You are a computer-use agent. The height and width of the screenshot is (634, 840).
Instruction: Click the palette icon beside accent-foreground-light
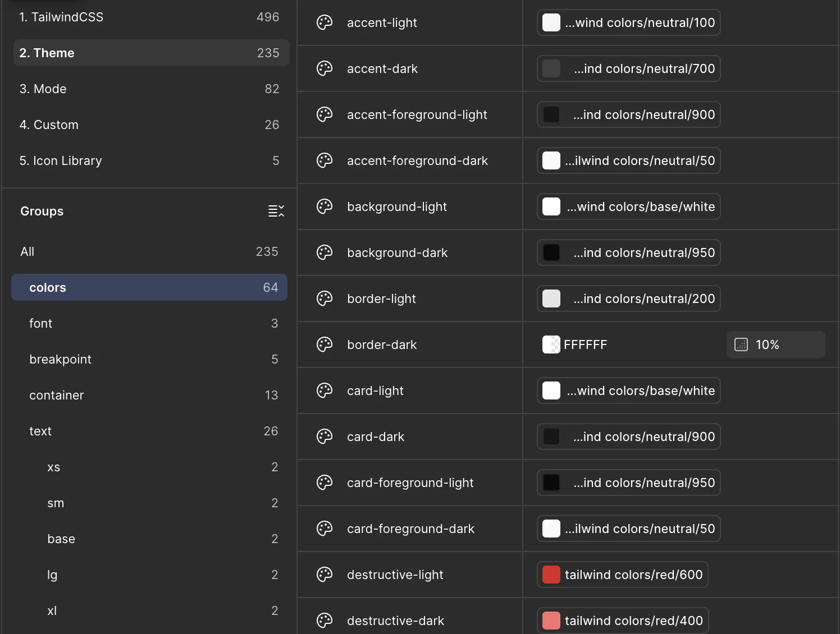pos(325,114)
